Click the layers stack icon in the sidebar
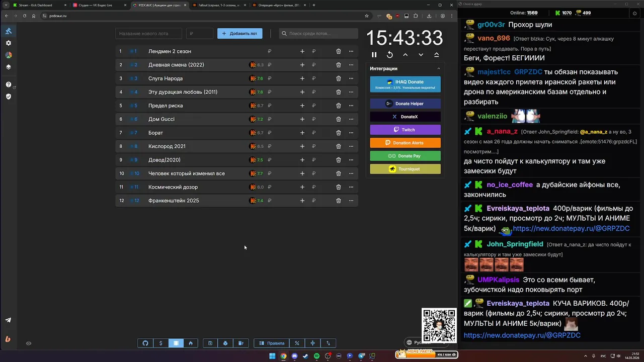Viewport: 644px width, 362px height. [9, 67]
